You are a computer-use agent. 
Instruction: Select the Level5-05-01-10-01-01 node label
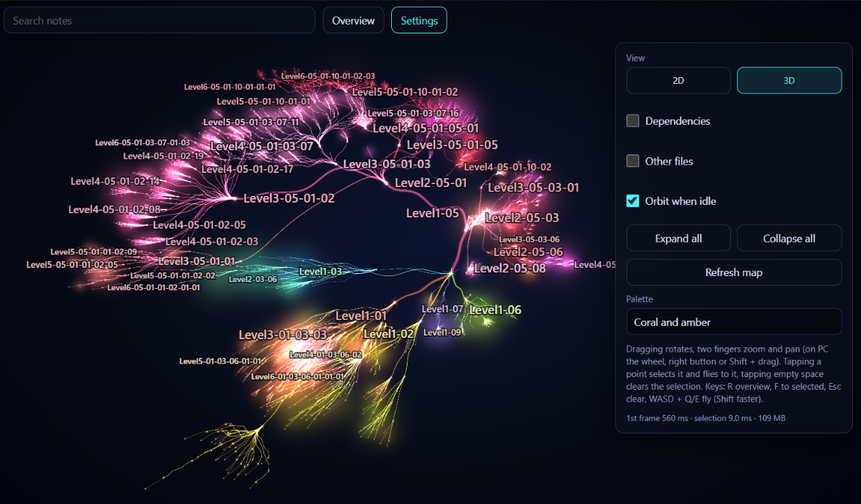point(263,102)
